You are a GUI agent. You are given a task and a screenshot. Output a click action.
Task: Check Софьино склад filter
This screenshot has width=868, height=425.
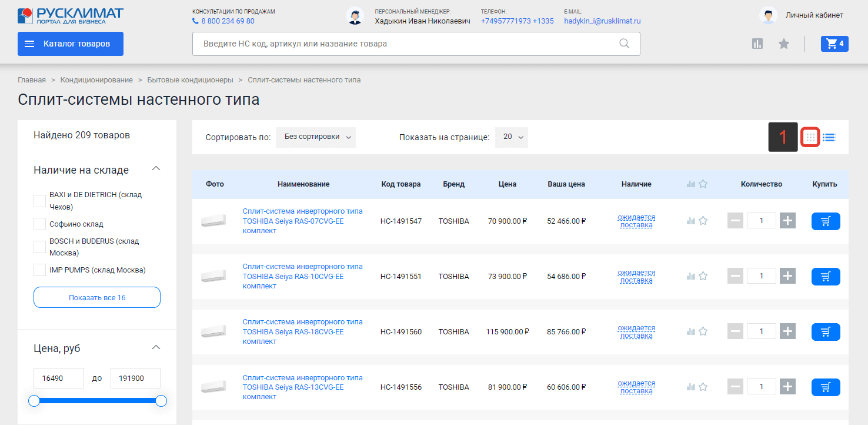pos(39,224)
